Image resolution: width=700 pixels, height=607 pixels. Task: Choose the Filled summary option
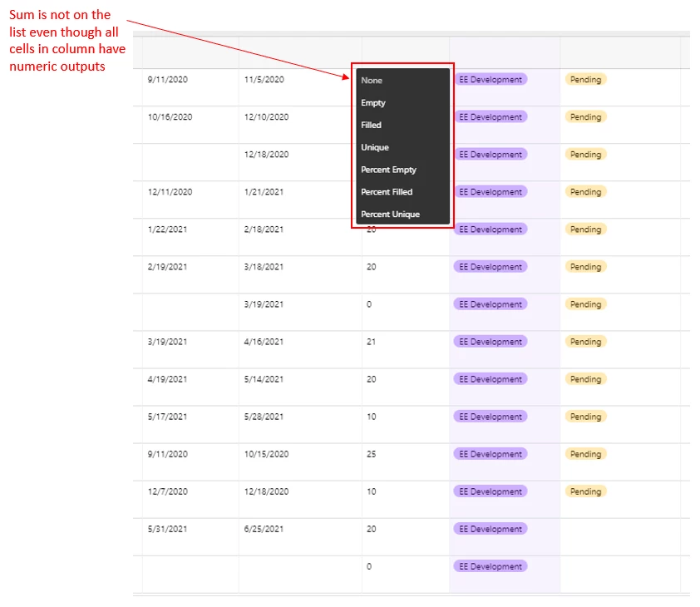[x=371, y=125]
